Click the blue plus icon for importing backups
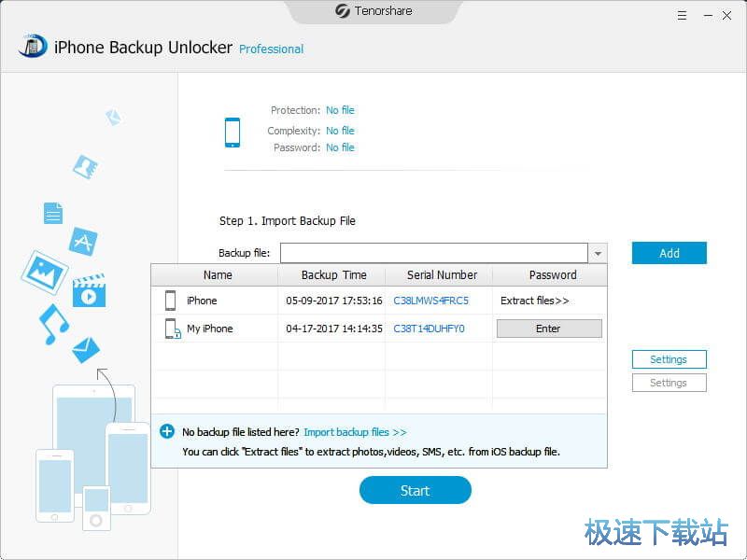 (x=167, y=431)
